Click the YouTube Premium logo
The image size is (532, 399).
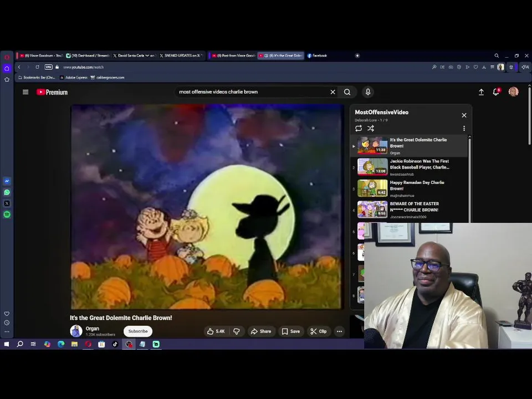[x=52, y=93]
